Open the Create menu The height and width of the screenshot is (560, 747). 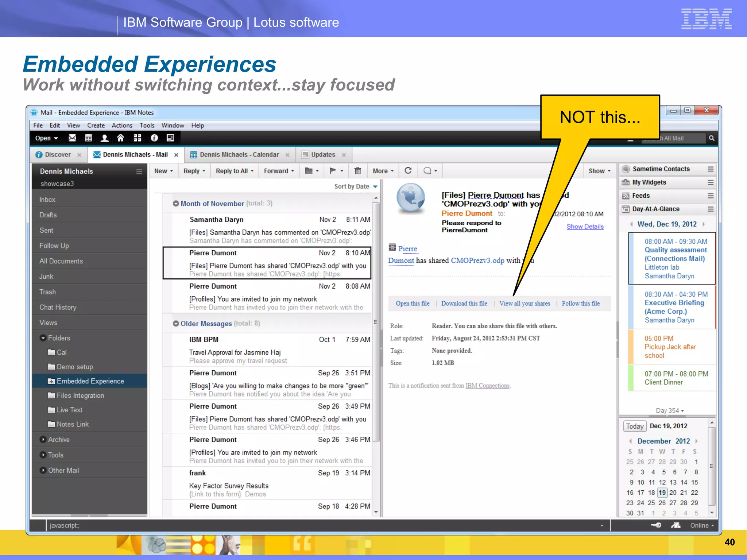96,125
